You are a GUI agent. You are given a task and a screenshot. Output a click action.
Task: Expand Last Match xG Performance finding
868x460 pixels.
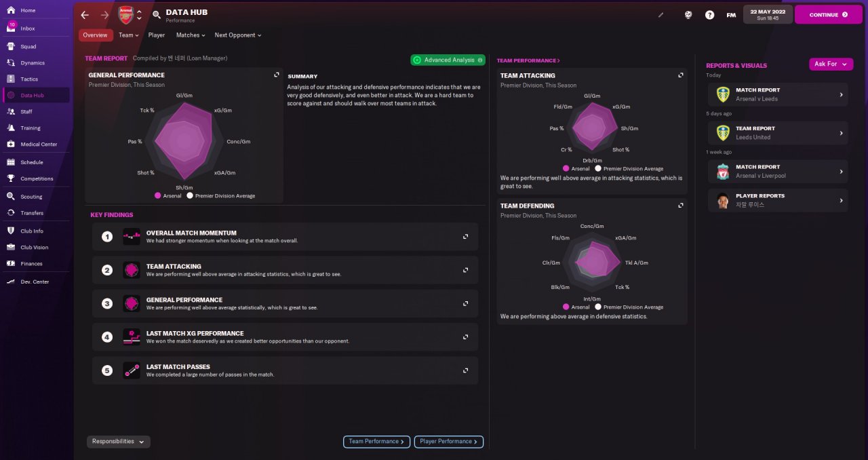pos(465,337)
